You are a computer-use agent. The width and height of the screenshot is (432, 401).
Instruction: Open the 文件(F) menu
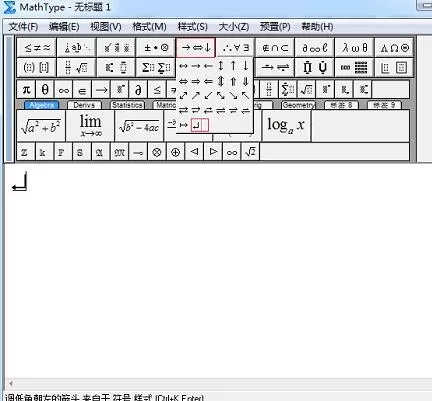pos(23,27)
